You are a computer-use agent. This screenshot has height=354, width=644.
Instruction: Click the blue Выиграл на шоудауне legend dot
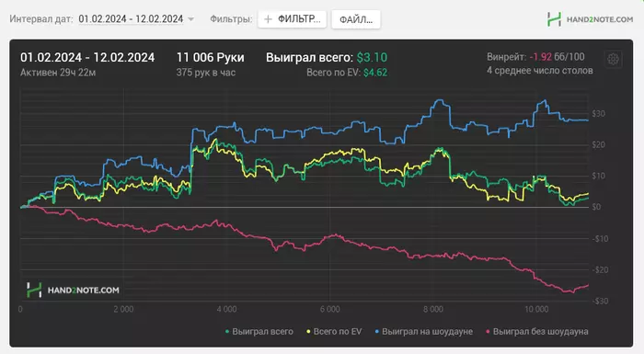pyautogui.click(x=377, y=331)
